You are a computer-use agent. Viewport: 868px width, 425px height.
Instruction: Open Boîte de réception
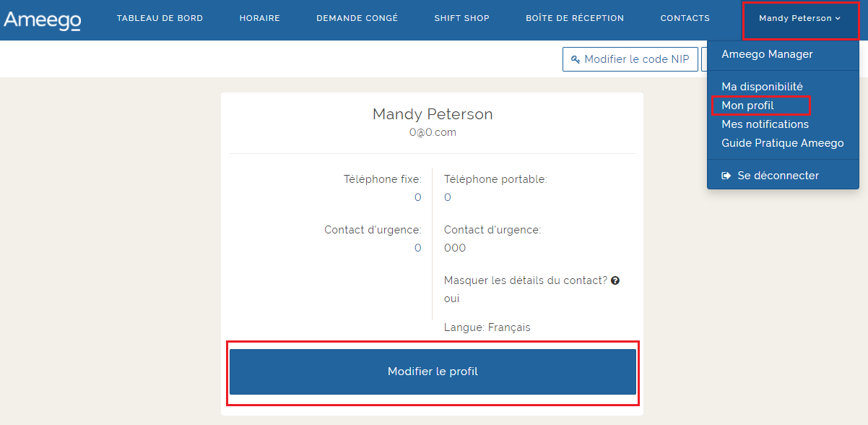[574, 19]
